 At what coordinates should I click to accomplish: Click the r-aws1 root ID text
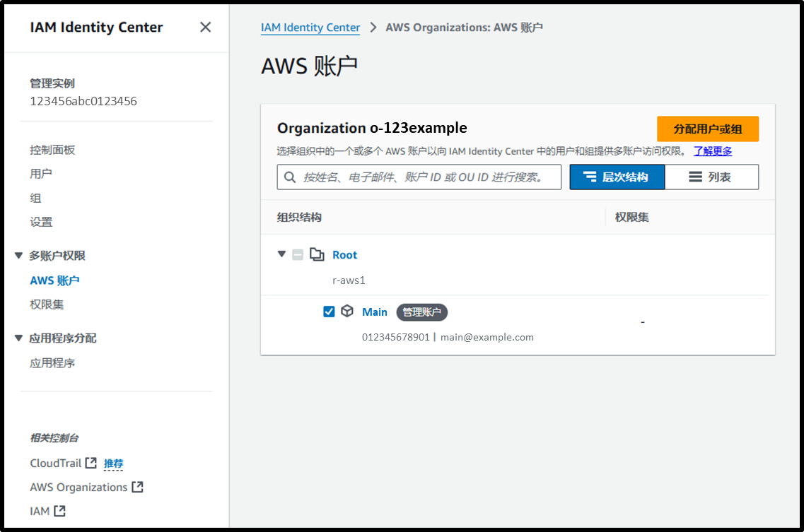[349, 280]
